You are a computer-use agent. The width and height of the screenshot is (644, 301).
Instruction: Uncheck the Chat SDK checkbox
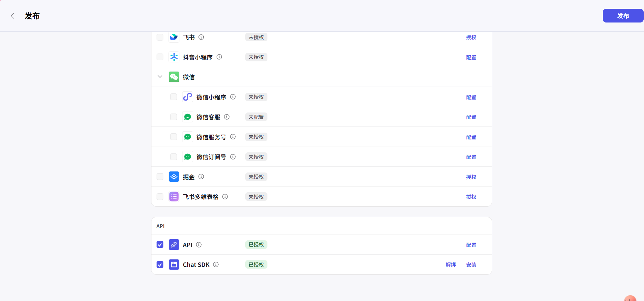click(x=160, y=265)
